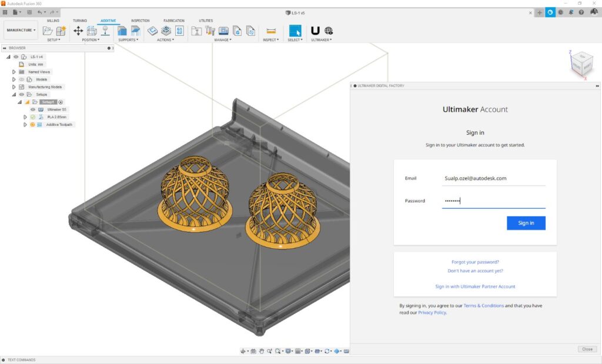Screen dimensions: 602x364
Task: Open the Forgot your password link
Action: tap(474, 262)
